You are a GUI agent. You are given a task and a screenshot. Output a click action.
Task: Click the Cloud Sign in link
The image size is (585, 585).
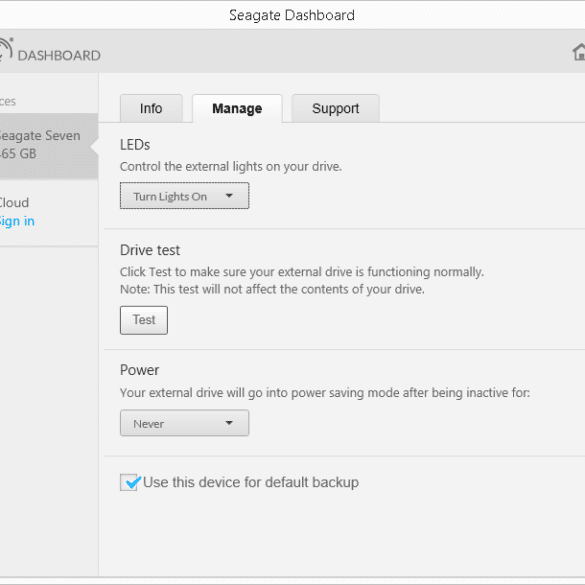pyautogui.click(x=17, y=221)
